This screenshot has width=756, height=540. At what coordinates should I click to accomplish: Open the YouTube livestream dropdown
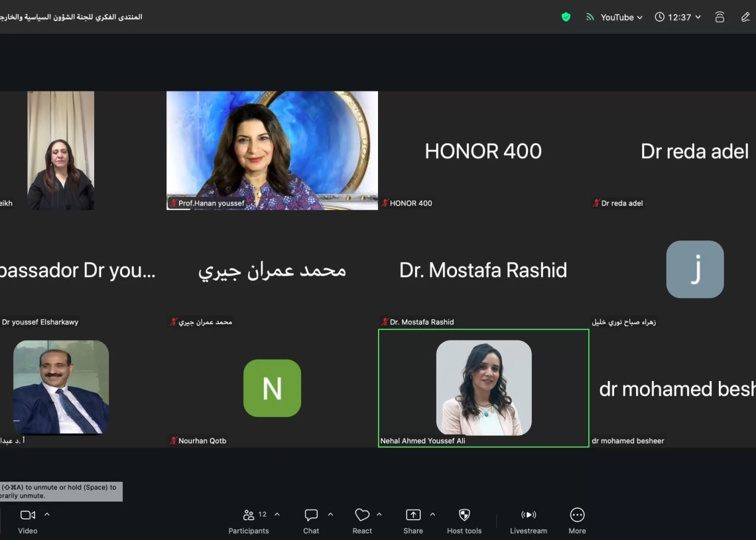622,17
